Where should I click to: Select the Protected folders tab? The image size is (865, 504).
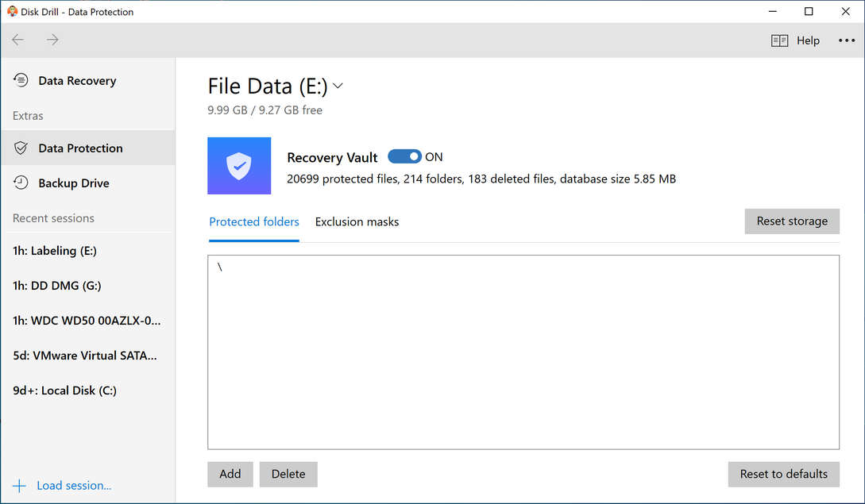254,221
